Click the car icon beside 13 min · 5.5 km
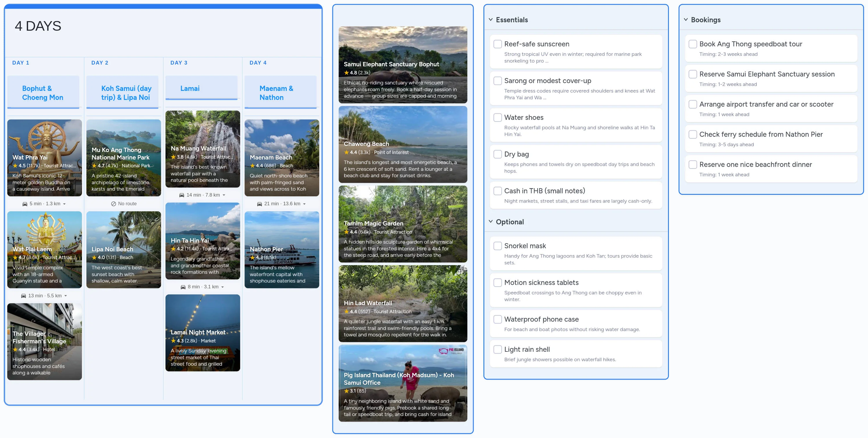868x438 pixels. pyautogui.click(x=23, y=296)
